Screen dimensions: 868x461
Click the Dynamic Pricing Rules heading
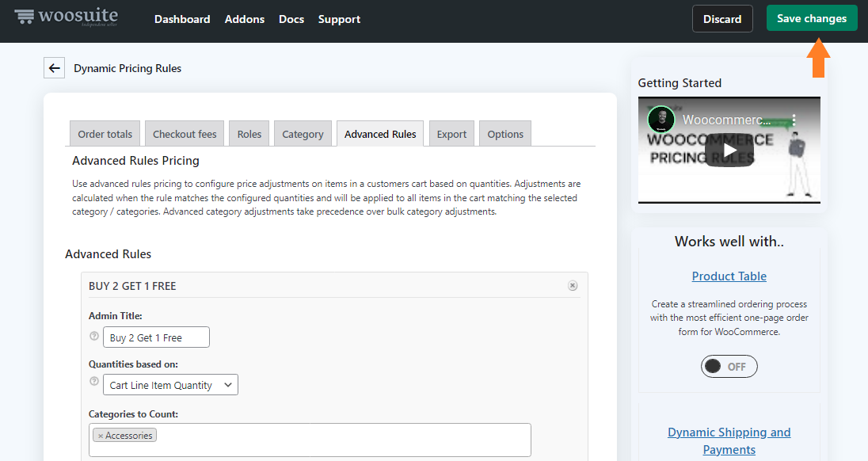[128, 68]
